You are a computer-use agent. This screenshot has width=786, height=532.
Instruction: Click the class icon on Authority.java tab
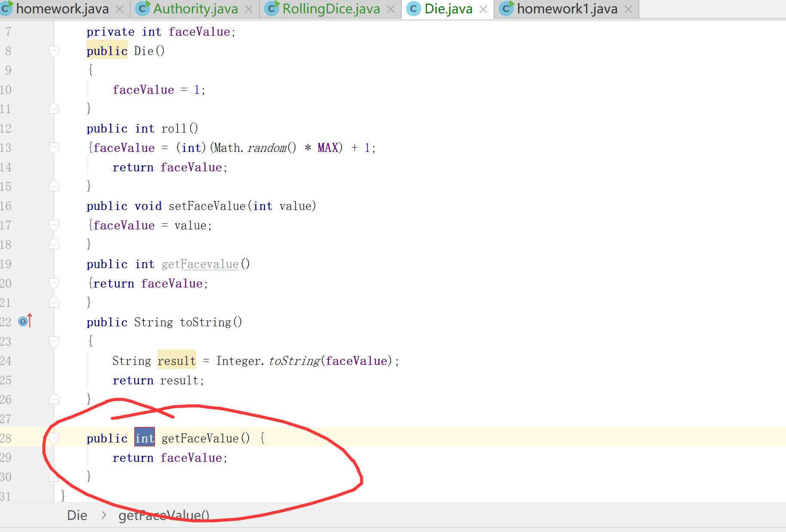[x=142, y=9]
